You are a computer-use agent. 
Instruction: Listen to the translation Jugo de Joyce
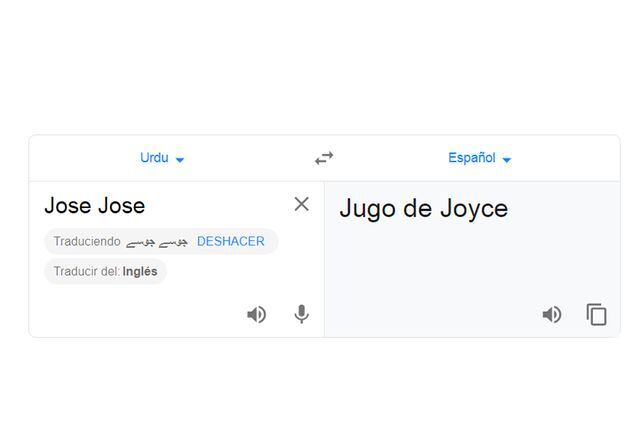(x=551, y=314)
